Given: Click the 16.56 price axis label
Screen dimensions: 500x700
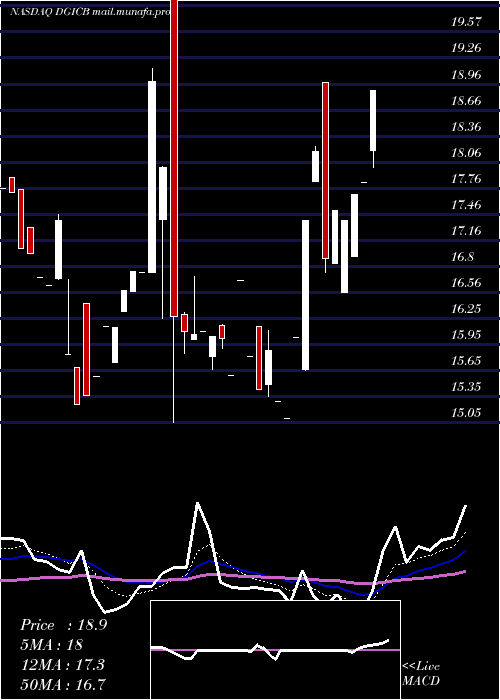Looking at the screenshot, I should [x=466, y=283].
